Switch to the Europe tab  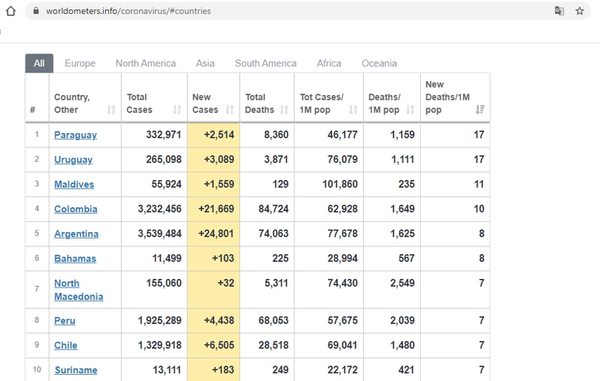(x=80, y=64)
